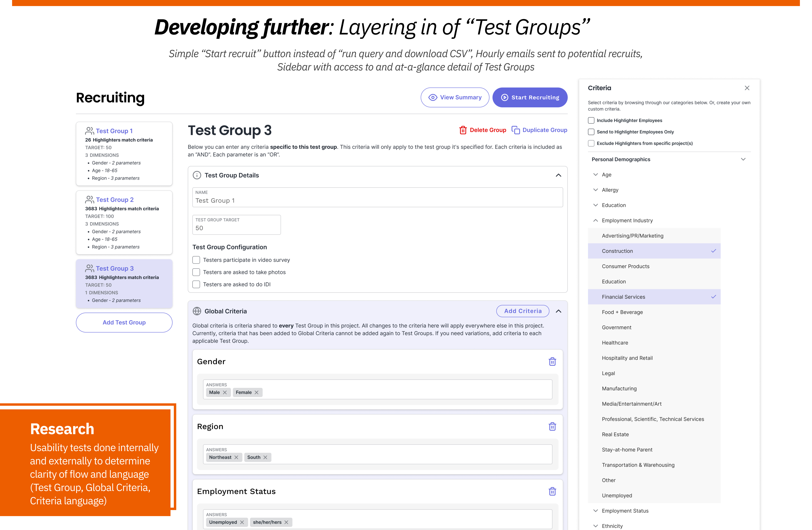Viewport: 812px width, 530px height.
Task: Select the Stay-at-home Parent option
Action: 654,450
